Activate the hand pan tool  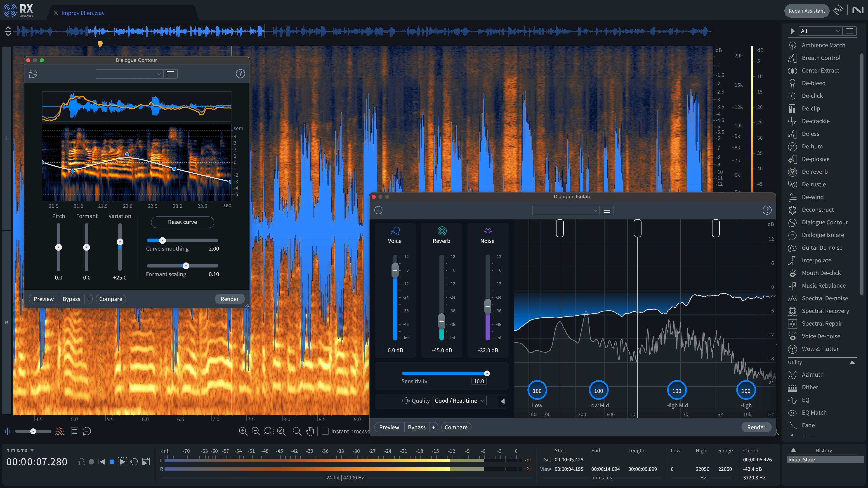(x=310, y=432)
